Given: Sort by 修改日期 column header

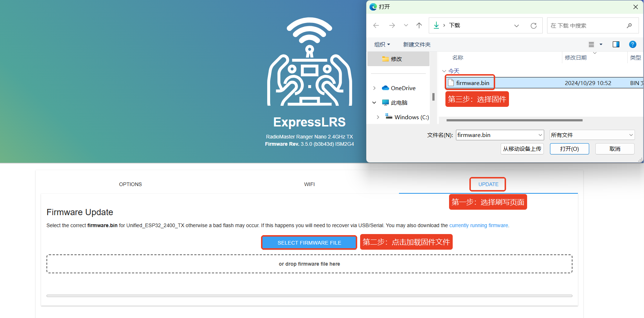Looking at the screenshot, I should pos(576,57).
